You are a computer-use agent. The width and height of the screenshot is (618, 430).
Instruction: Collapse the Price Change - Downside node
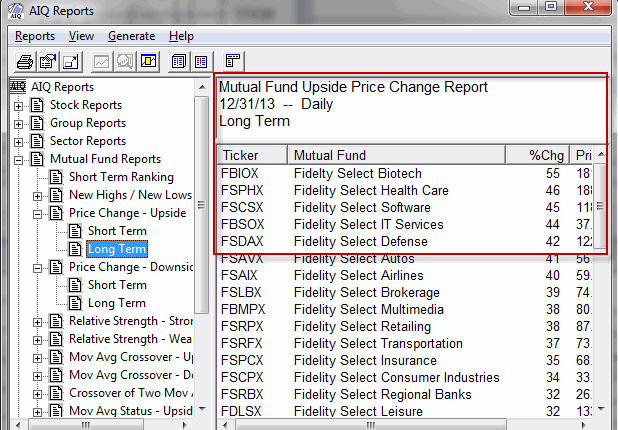click(x=37, y=268)
